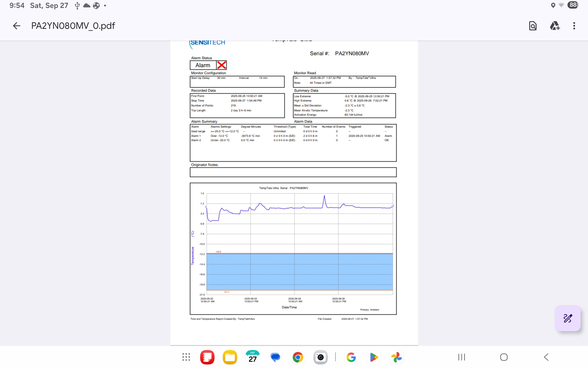Viewport: 588px width, 368px height.
Task: Tap the back arrow to exit the PDF
Action: pyautogui.click(x=17, y=26)
